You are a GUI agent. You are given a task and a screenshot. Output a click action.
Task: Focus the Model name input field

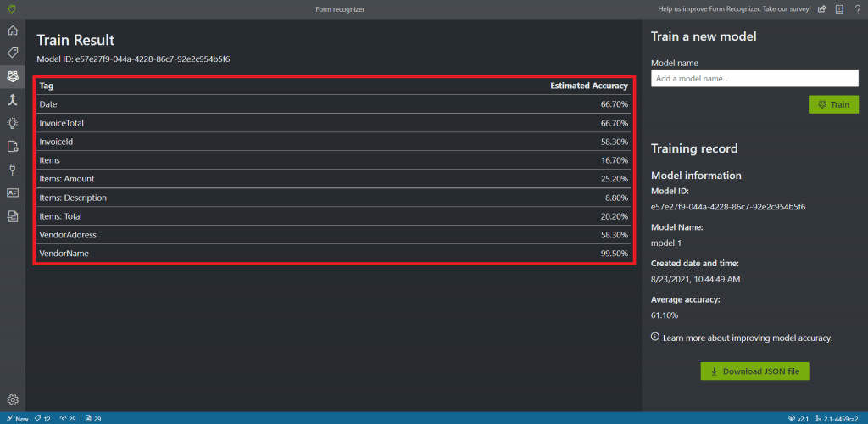(x=754, y=78)
